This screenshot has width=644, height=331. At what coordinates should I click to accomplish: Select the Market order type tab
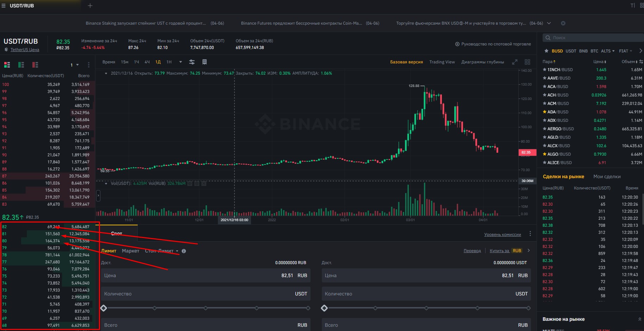click(x=131, y=251)
